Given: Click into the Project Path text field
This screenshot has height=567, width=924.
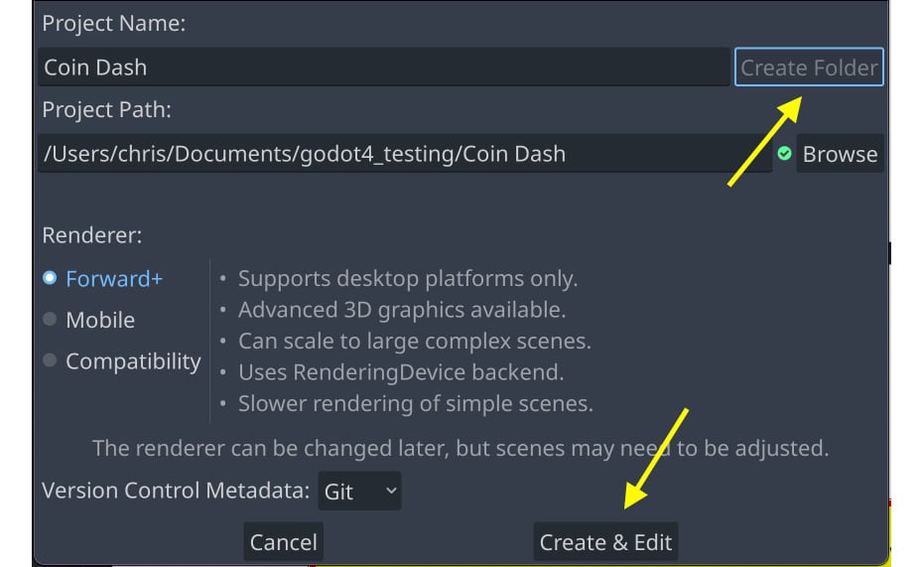Looking at the screenshot, I should [404, 154].
